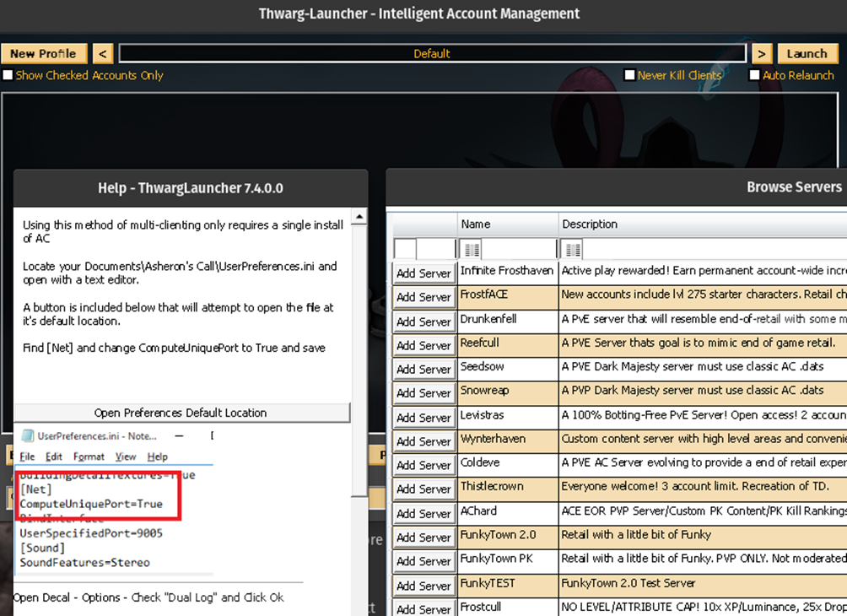The width and height of the screenshot is (847, 616).
Task: Open the Format menu in Notepad image
Action: point(89,457)
